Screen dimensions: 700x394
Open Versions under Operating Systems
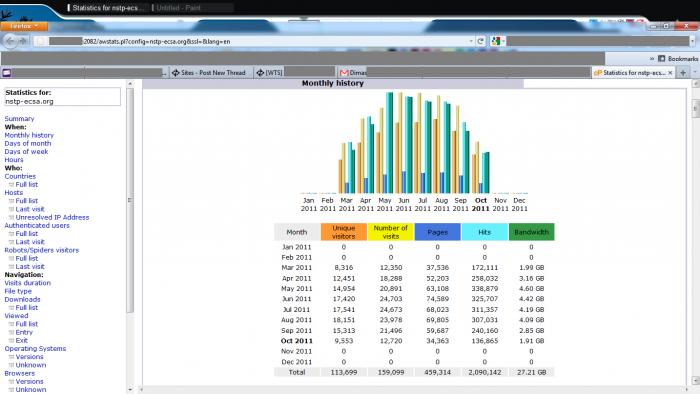(29, 357)
